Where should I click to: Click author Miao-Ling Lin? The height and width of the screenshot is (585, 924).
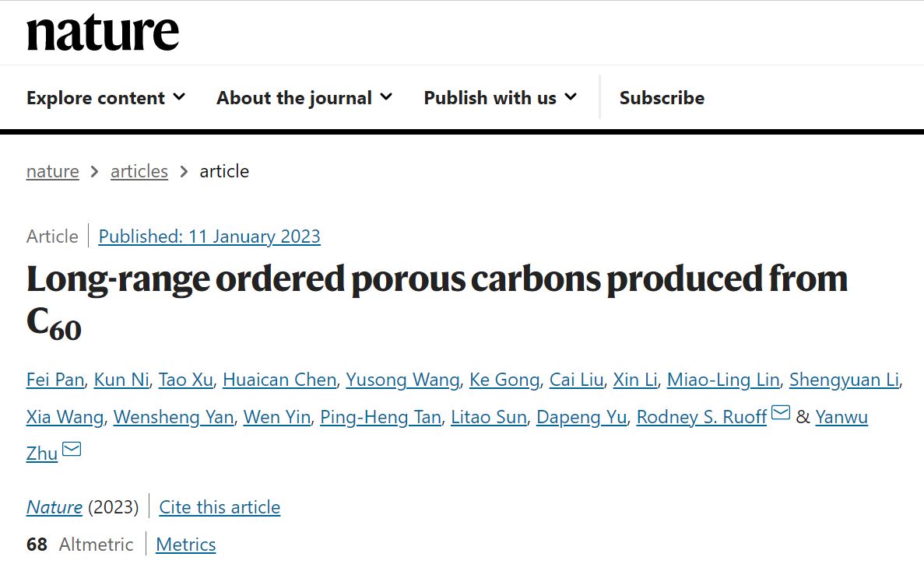(x=723, y=380)
